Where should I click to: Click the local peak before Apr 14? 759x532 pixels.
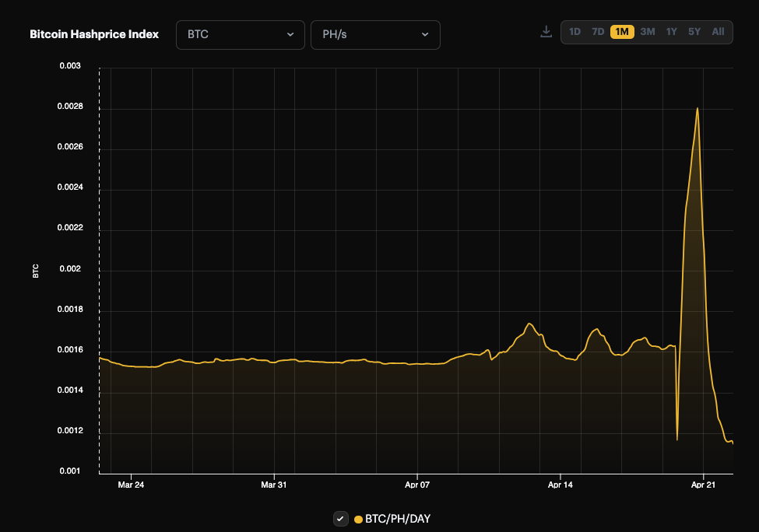530,323
